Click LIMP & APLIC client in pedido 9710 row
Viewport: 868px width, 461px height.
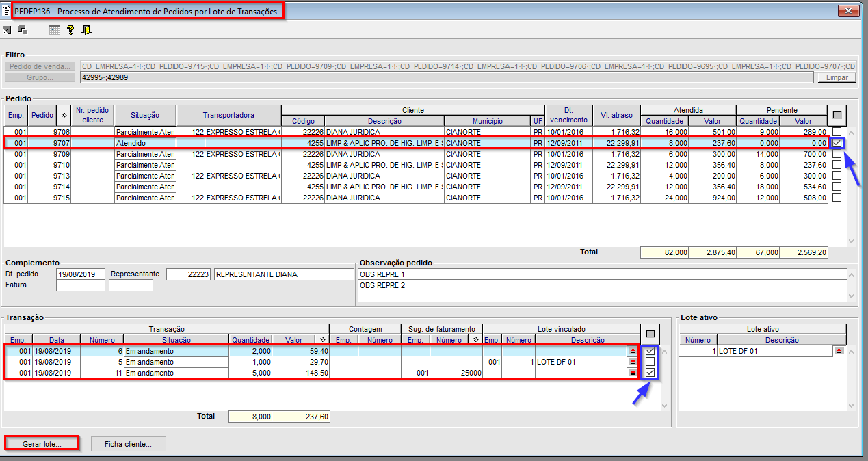coord(384,165)
